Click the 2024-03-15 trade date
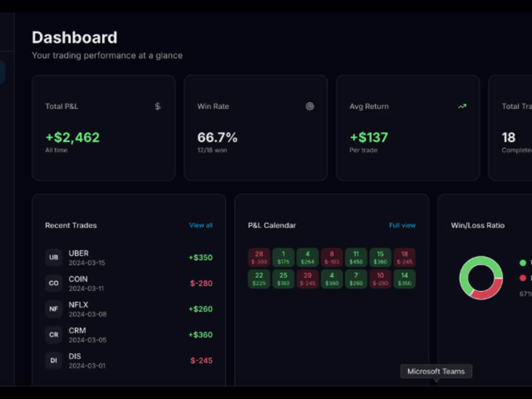 point(87,263)
